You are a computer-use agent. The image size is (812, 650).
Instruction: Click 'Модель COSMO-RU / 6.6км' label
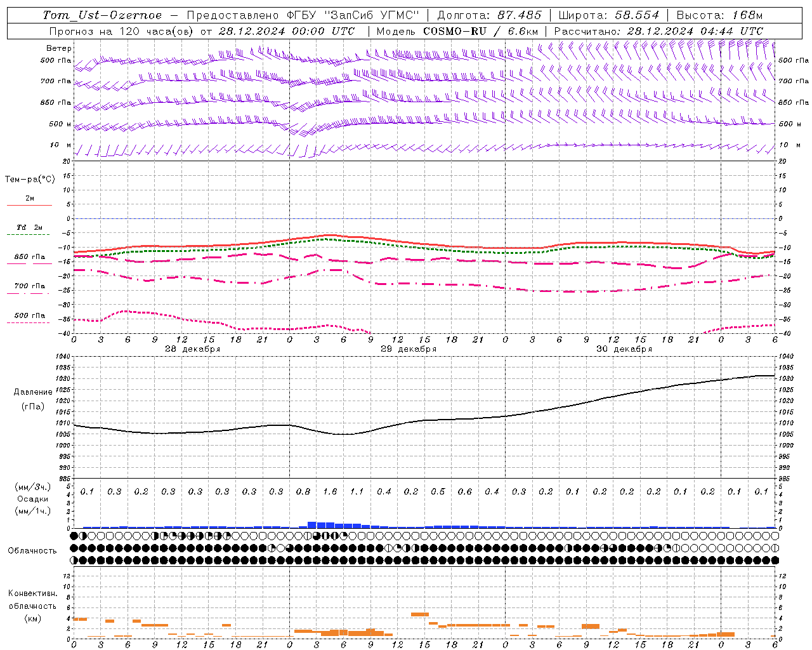coord(457,31)
